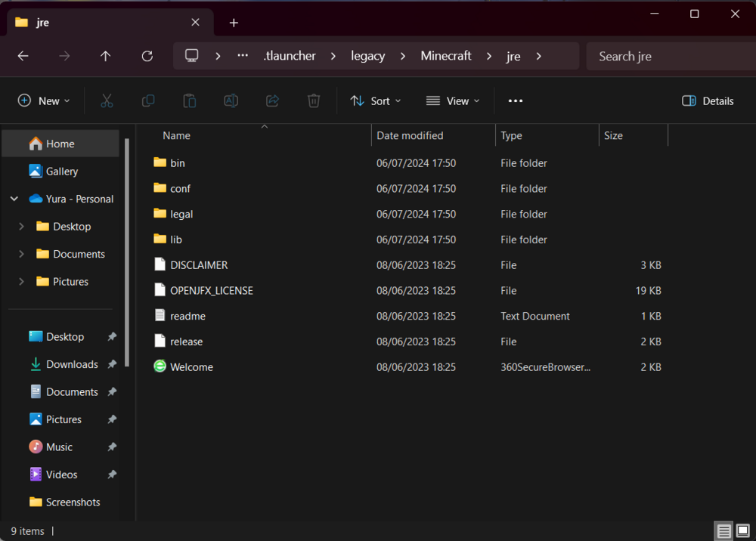Select the DISCLAIMER file

click(191, 265)
